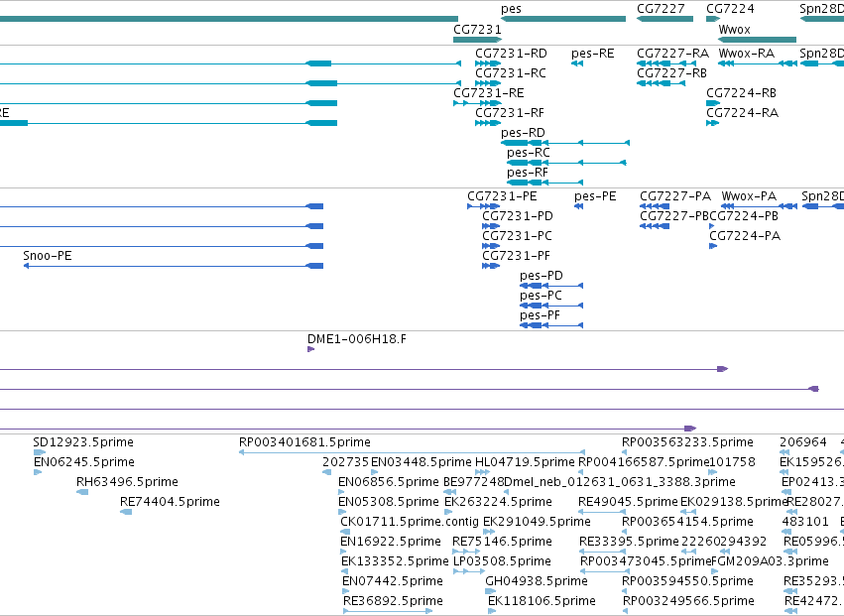Click the CG7231-RF transcript label
The image size is (844, 616).
[x=510, y=114]
